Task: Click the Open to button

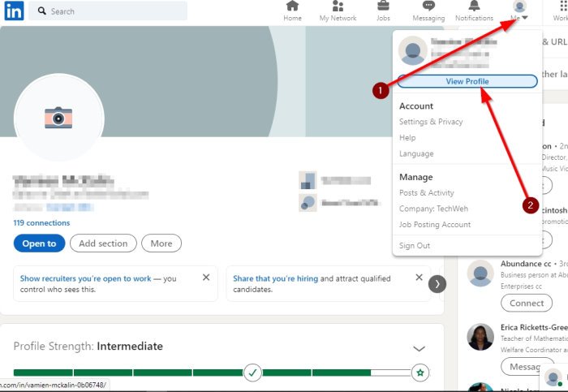Action: (x=39, y=243)
